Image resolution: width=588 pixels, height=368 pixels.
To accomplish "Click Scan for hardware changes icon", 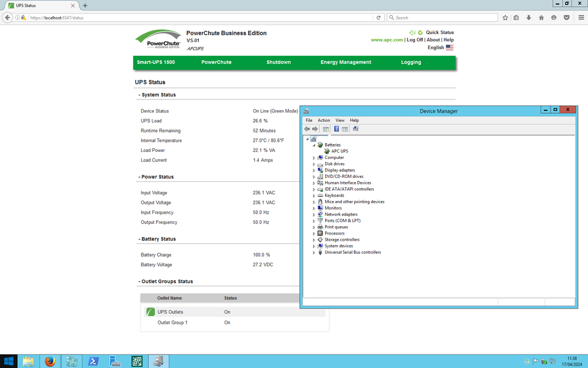I will [356, 129].
